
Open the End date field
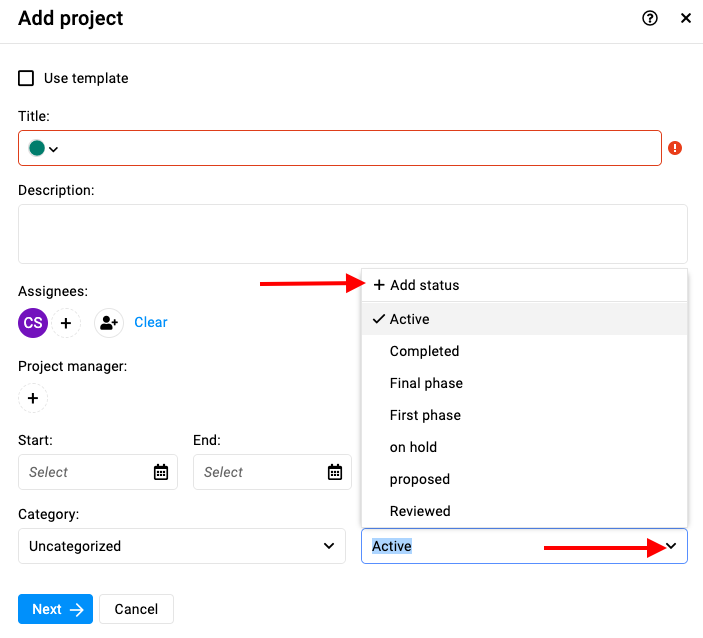pyautogui.click(x=272, y=472)
